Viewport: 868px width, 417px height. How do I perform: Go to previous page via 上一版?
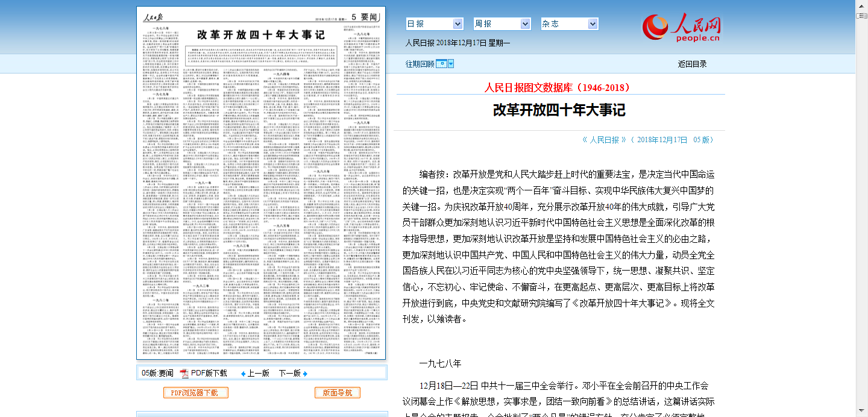point(258,374)
